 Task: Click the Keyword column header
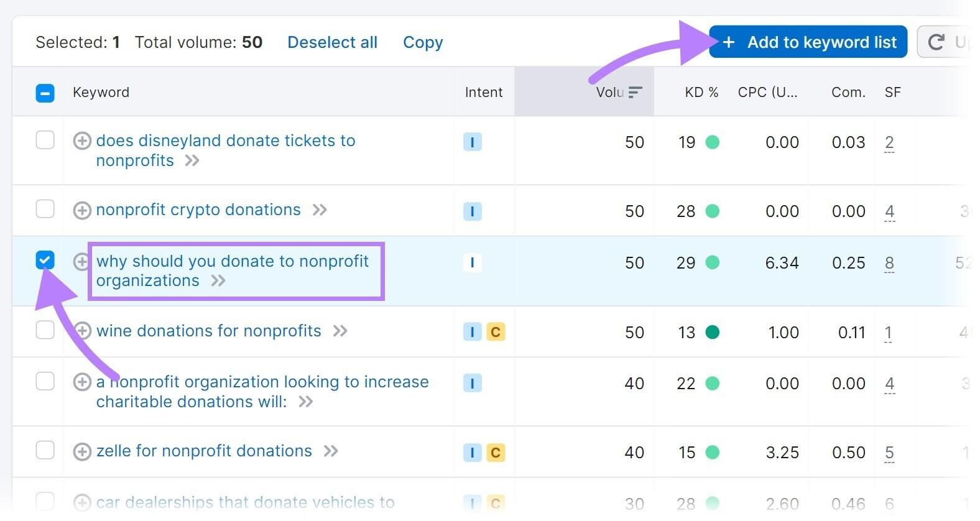coord(101,92)
